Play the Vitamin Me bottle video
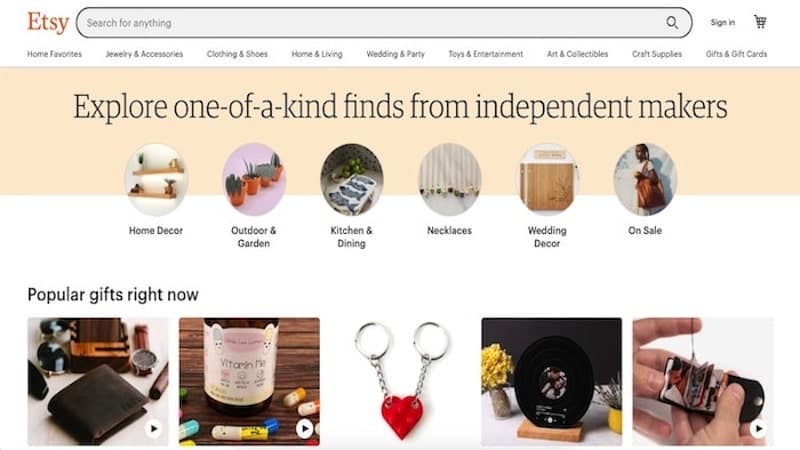This screenshot has width=800, height=450. click(304, 428)
